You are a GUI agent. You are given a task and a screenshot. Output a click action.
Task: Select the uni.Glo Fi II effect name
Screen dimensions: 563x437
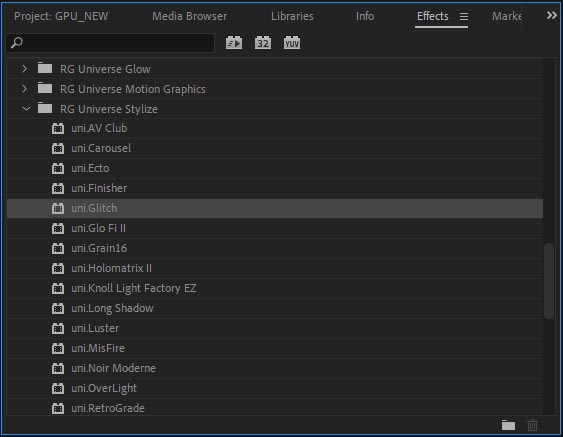pyautogui.click(x=98, y=228)
